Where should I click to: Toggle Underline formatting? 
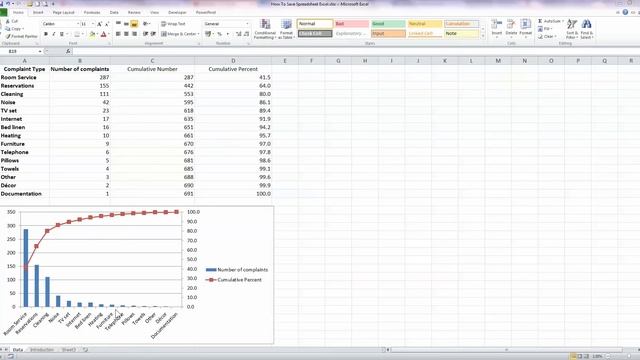pyautogui.click(x=62, y=34)
